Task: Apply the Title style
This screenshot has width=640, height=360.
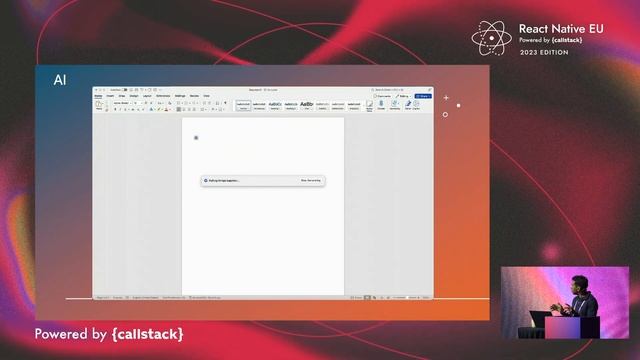Action: pos(307,106)
